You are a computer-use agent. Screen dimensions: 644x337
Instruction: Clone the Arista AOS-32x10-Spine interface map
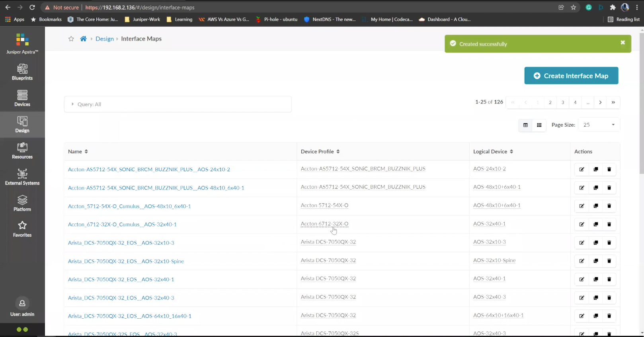[x=595, y=261]
